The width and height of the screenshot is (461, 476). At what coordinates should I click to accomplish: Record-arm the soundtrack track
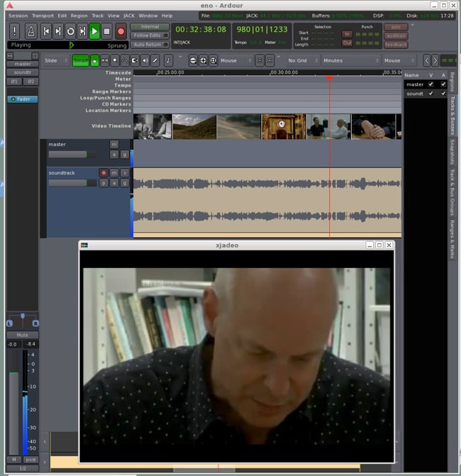(104, 172)
